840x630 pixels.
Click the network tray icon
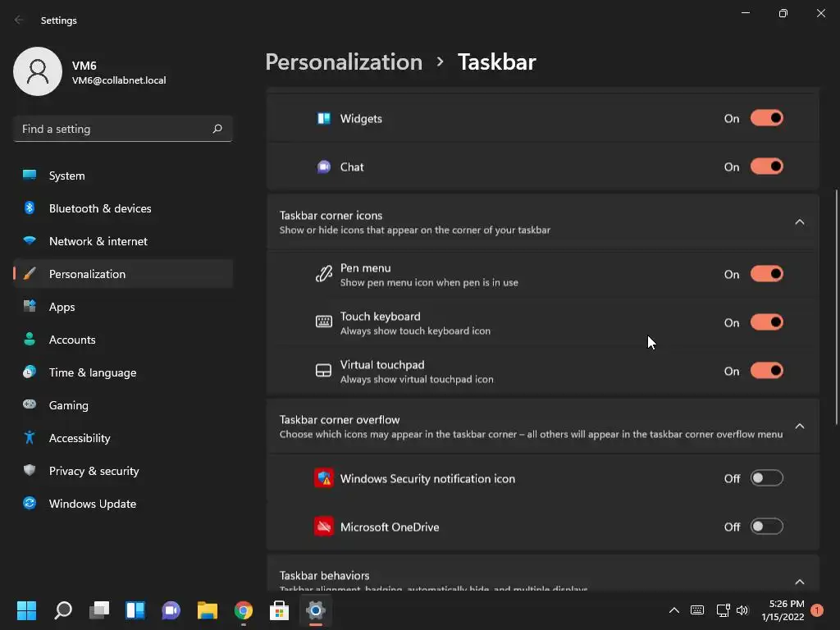pos(723,610)
